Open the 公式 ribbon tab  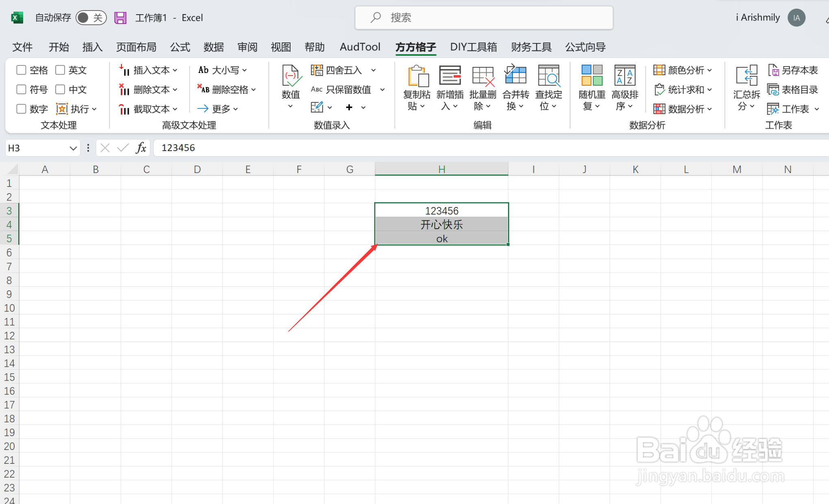pyautogui.click(x=180, y=47)
